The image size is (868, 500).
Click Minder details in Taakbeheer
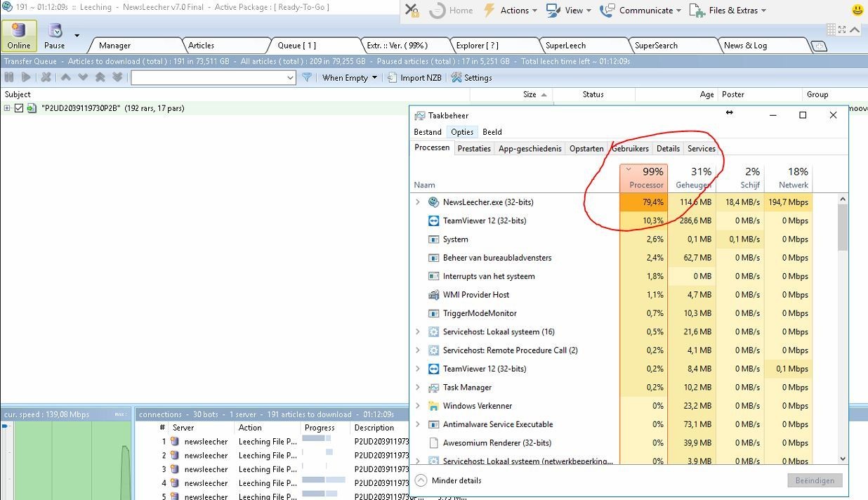[449, 481]
